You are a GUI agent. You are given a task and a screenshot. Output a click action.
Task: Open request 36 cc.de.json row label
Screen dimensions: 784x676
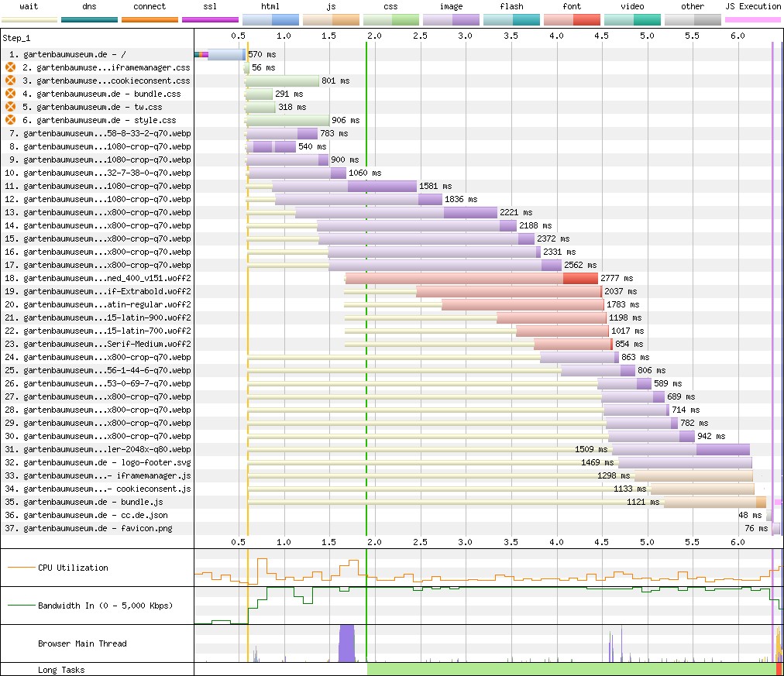click(x=86, y=515)
